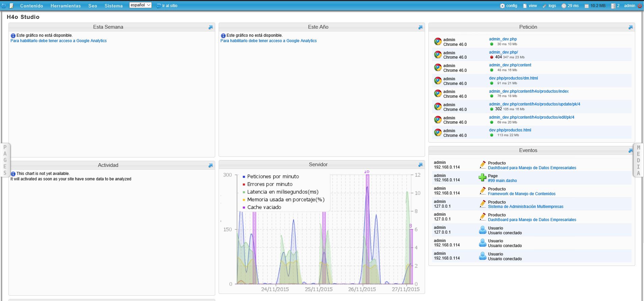Open the Framework de Manejo de Contenidos link
Viewport: 644px width, 301px height.
tap(522, 194)
